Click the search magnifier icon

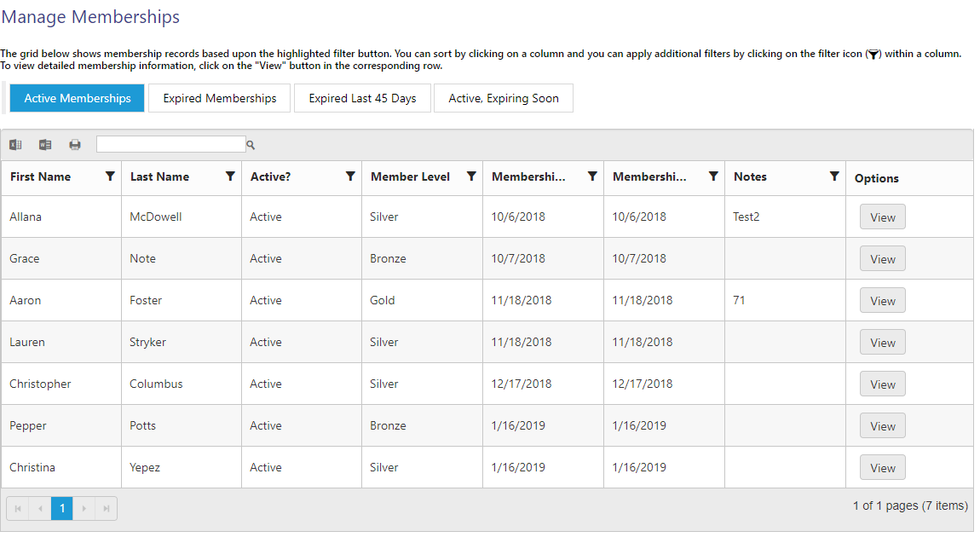click(251, 145)
